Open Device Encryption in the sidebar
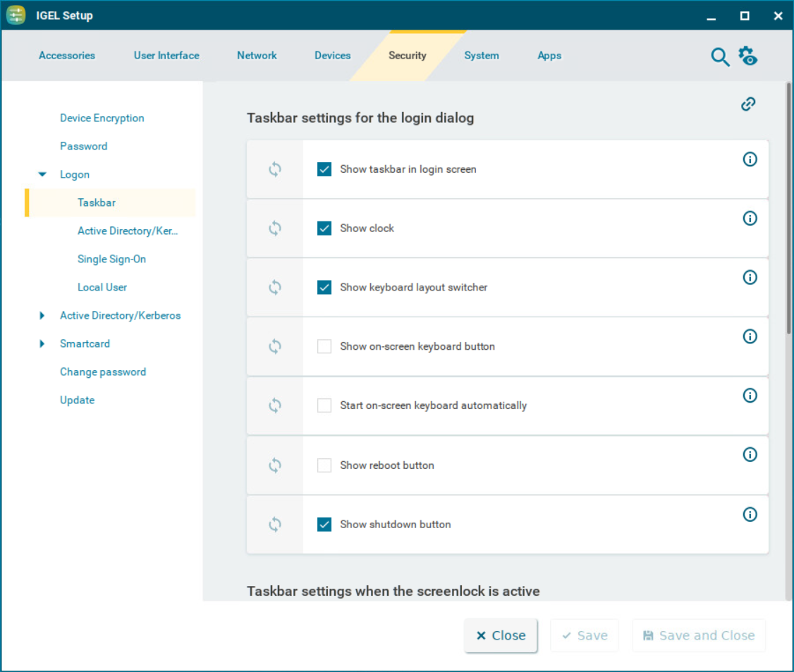Screen dimensions: 794x672 (x=102, y=118)
